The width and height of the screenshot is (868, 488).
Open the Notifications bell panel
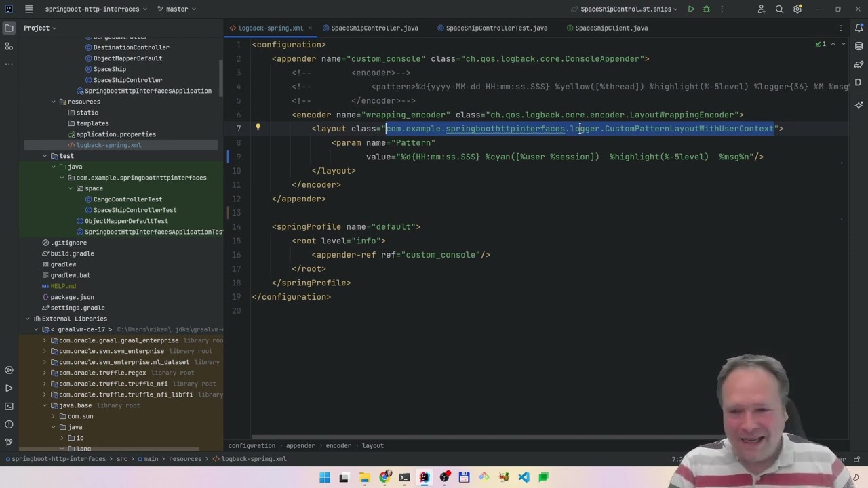(x=859, y=28)
